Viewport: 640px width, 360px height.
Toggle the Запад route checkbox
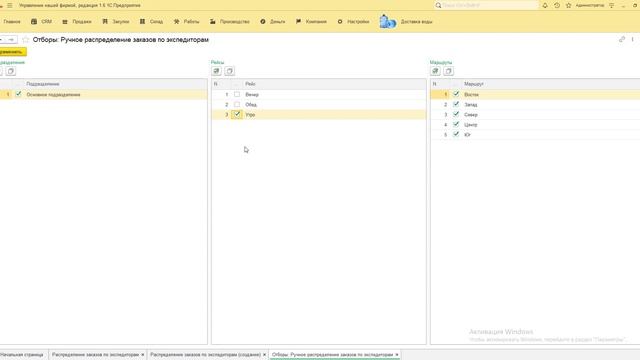[x=456, y=104]
